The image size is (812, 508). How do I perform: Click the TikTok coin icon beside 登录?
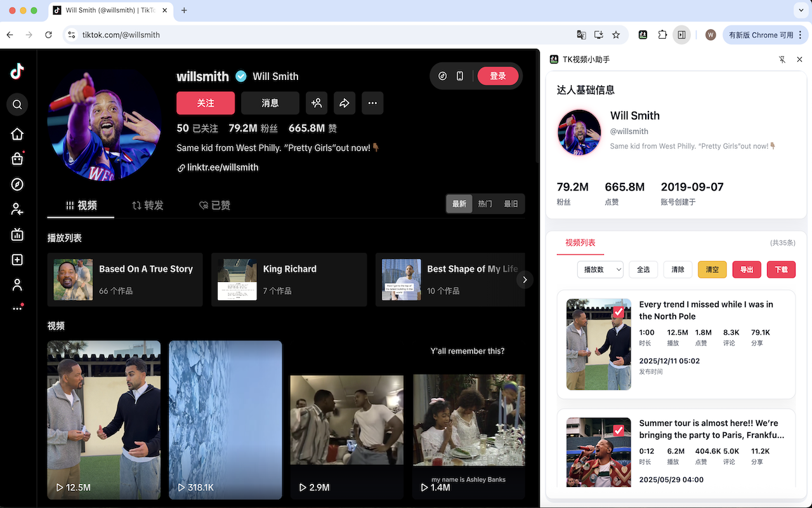pyautogui.click(x=443, y=76)
